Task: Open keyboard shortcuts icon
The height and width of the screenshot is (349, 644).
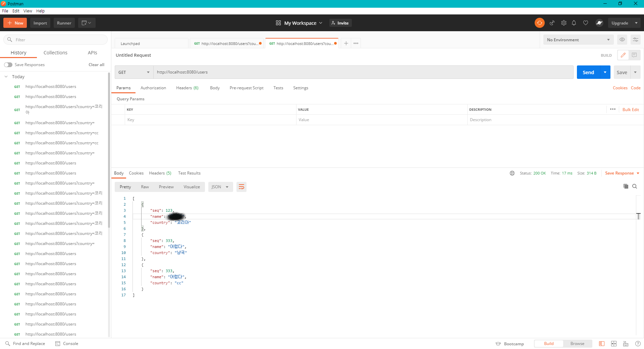Action: pyautogui.click(x=626, y=344)
